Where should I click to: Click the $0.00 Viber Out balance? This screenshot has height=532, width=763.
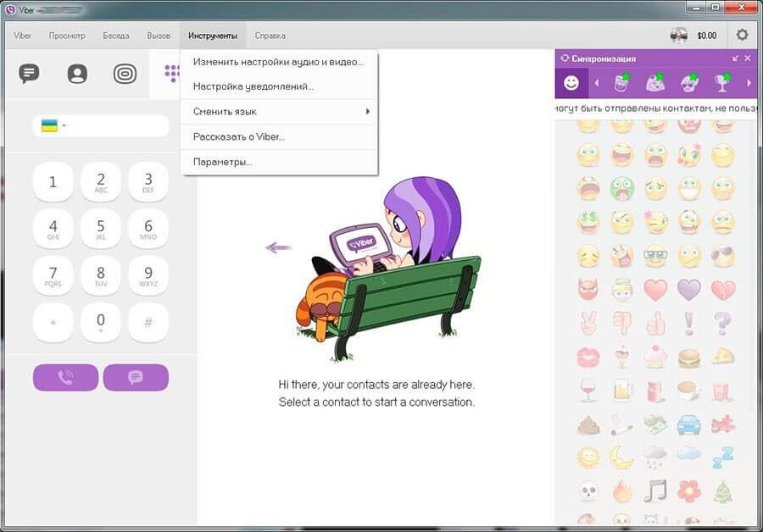pos(706,36)
